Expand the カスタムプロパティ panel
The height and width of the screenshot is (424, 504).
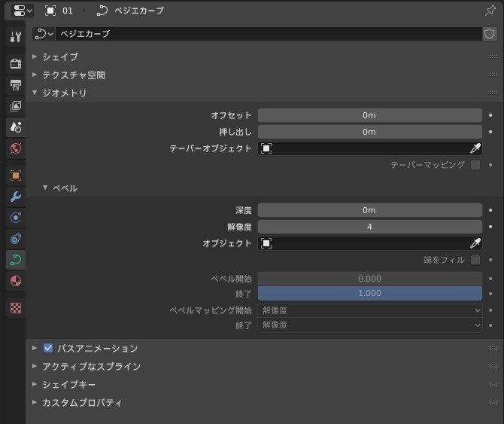[x=35, y=402]
